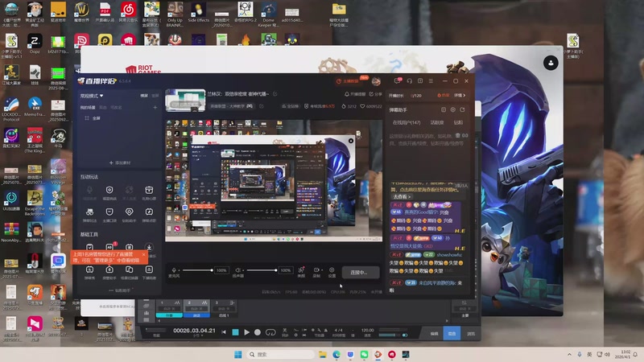Switch to the 活跃度 tab

click(x=436, y=122)
